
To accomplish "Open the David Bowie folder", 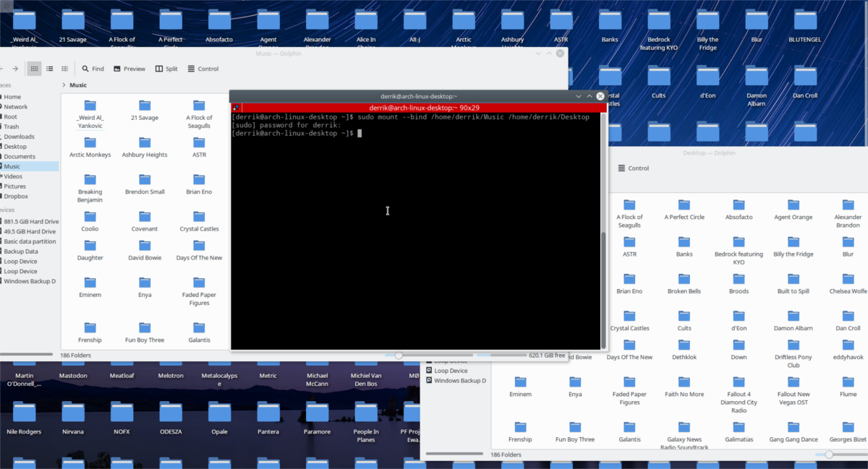I will [145, 248].
